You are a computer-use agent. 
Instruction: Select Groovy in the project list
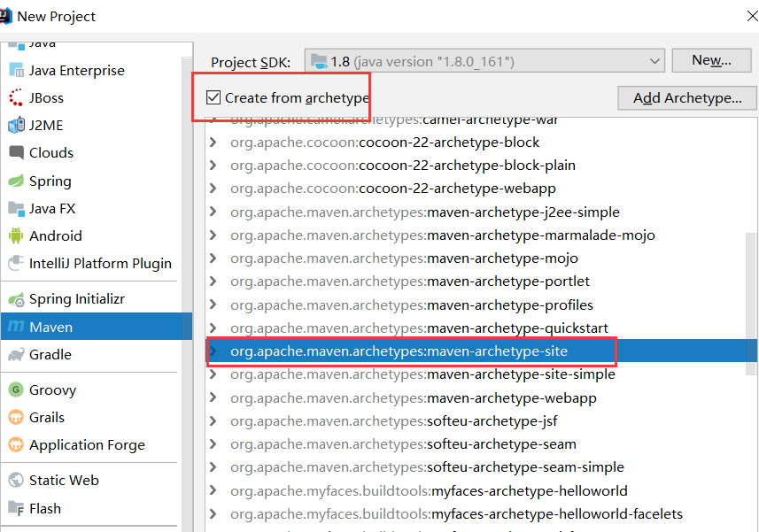(92, 389)
